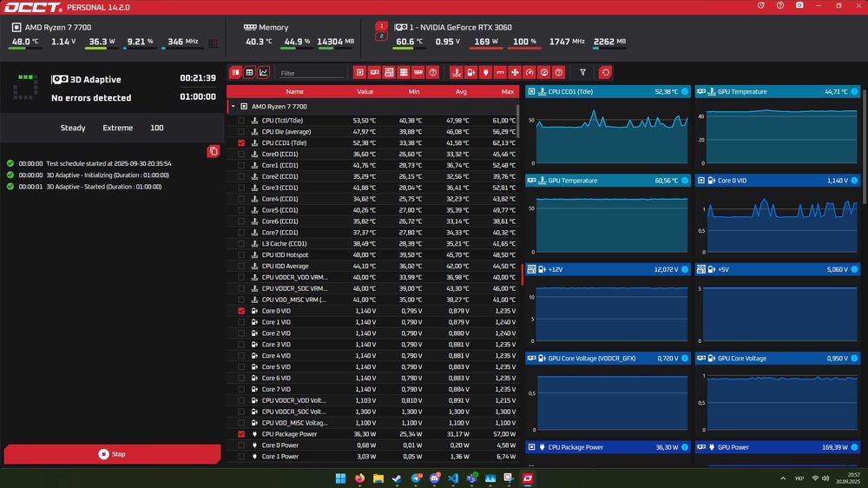The height and width of the screenshot is (488, 868).
Task: Open volume control in system tray
Action: pos(825,478)
